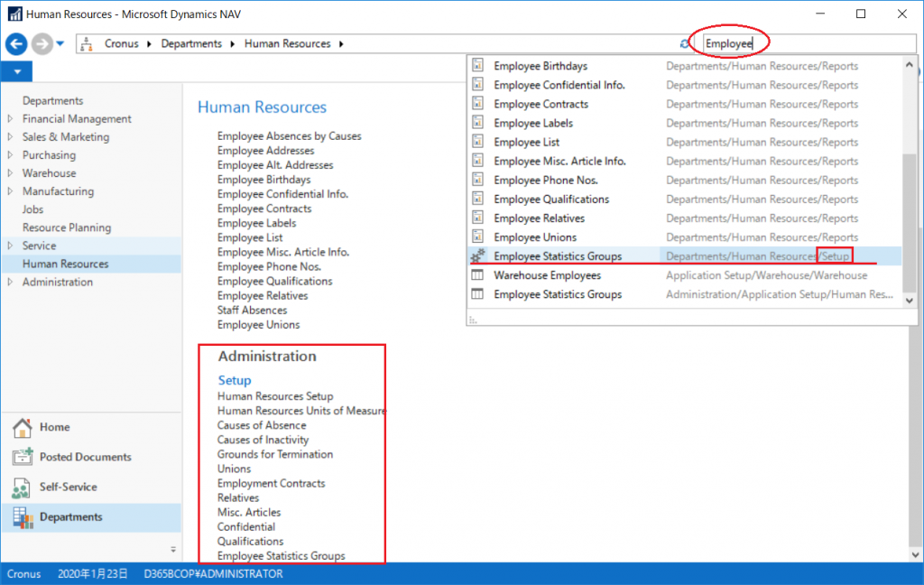This screenshot has height=585, width=924.
Task: Select Employee Qualifications search result
Action: coord(685,200)
